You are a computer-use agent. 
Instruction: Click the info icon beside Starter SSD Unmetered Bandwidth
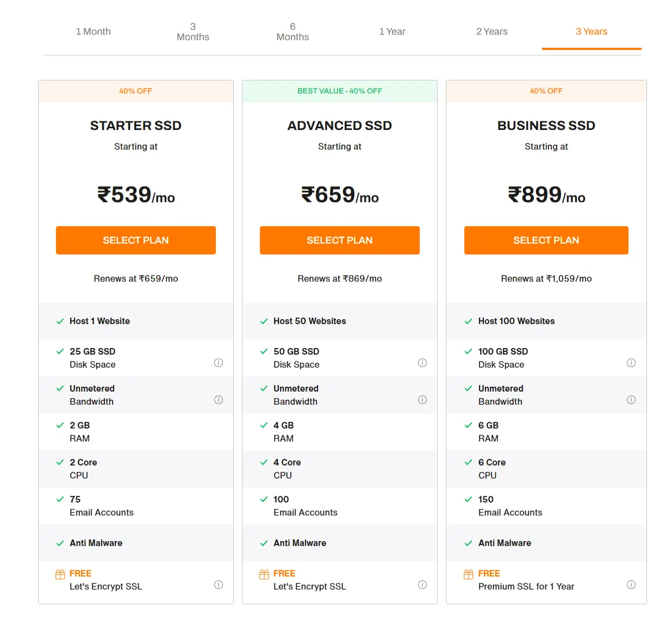click(219, 399)
